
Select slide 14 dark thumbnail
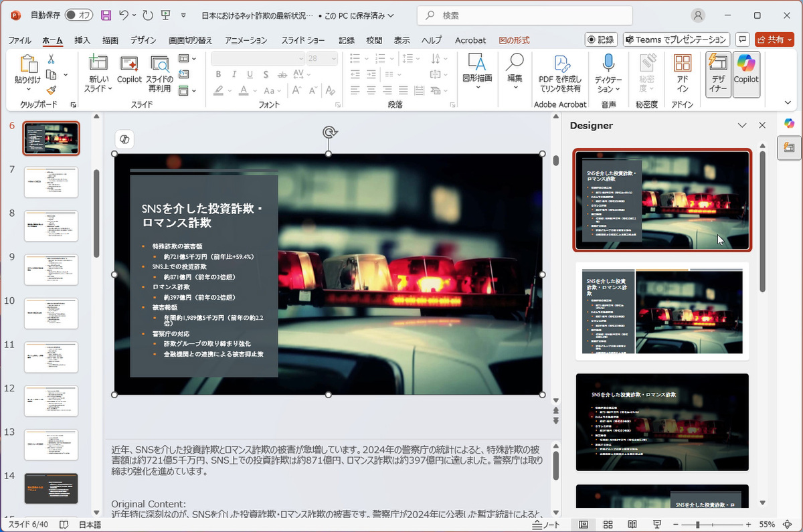click(52, 489)
